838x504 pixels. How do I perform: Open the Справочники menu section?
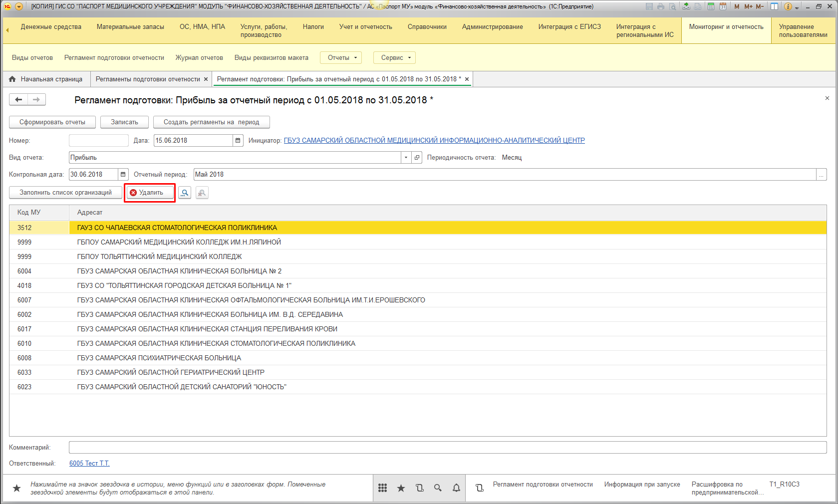coord(427,27)
